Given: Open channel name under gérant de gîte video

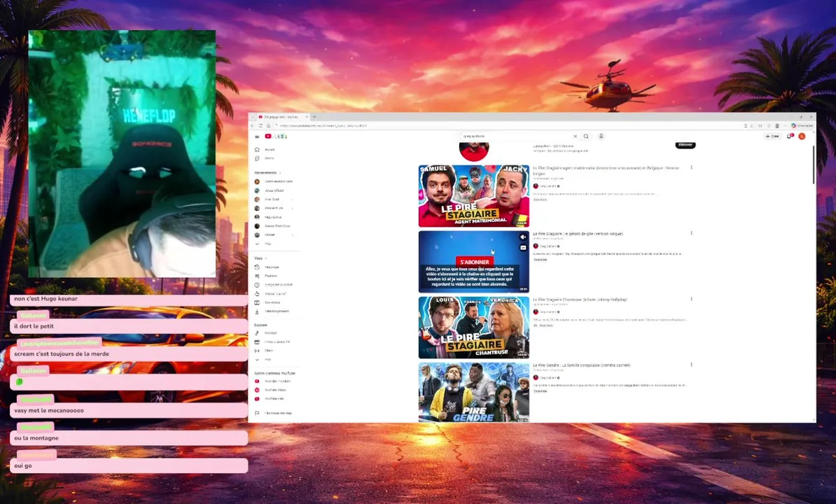Looking at the screenshot, I should tap(547, 246).
